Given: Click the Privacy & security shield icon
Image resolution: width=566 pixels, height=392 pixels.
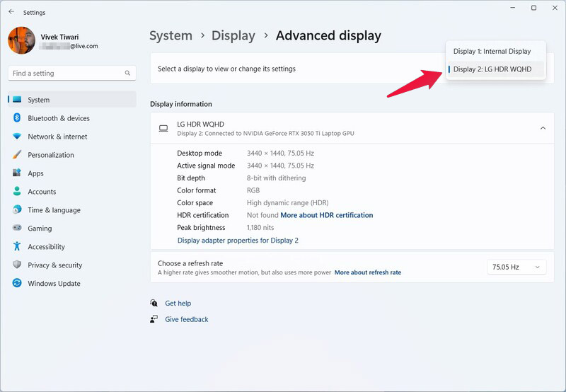Looking at the screenshot, I should tap(17, 265).
